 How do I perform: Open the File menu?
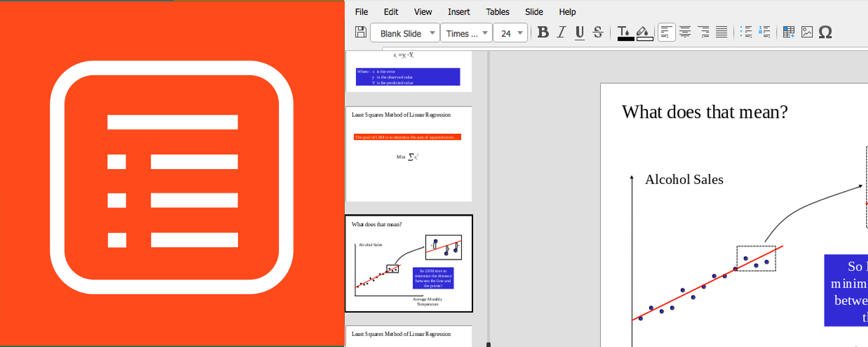coord(361,12)
